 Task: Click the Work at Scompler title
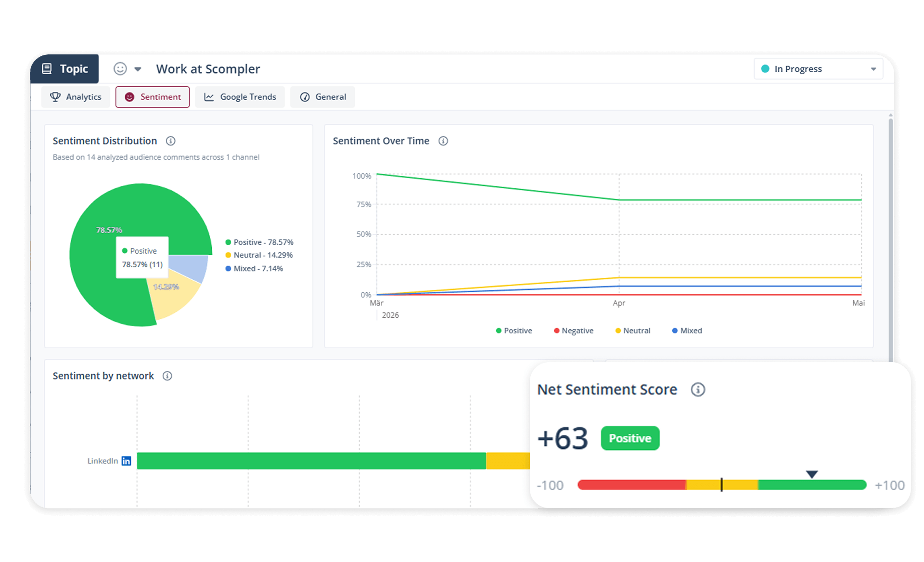pos(208,69)
